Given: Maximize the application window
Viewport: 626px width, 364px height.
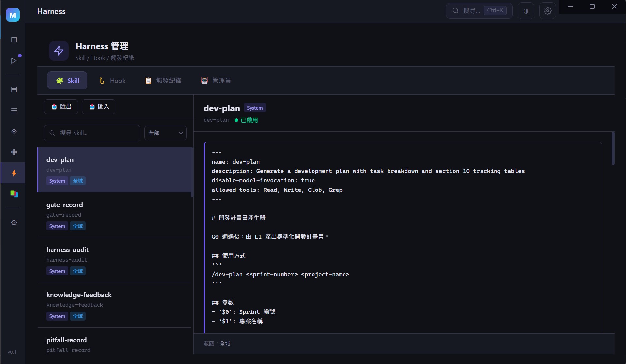Looking at the screenshot, I should pyautogui.click(x=592, y=7).
